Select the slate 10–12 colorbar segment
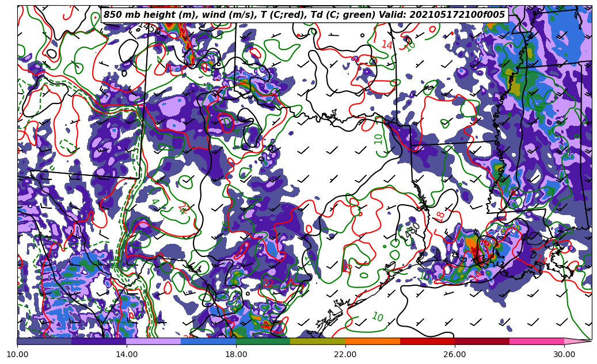This screenshot has height=364, width=597. point(44,341)
